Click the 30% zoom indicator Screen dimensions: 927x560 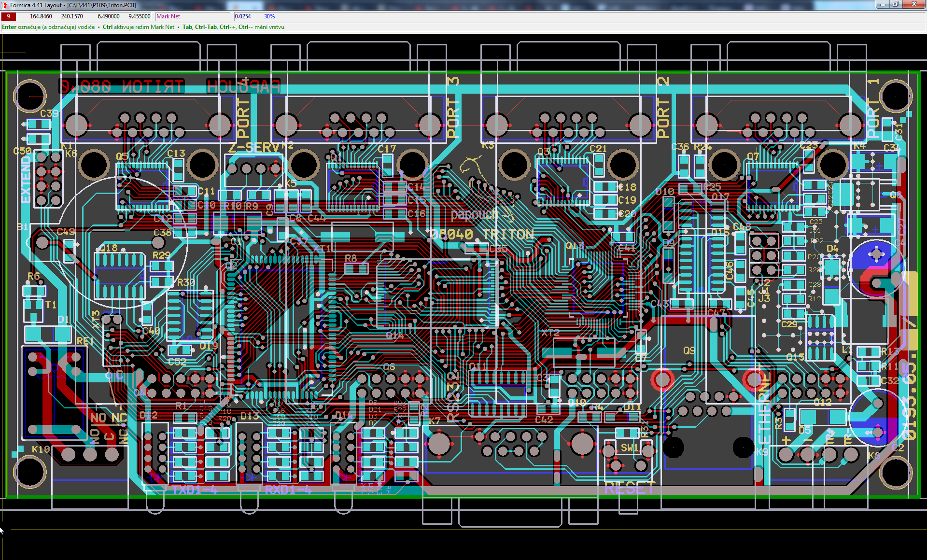point(269,16)
